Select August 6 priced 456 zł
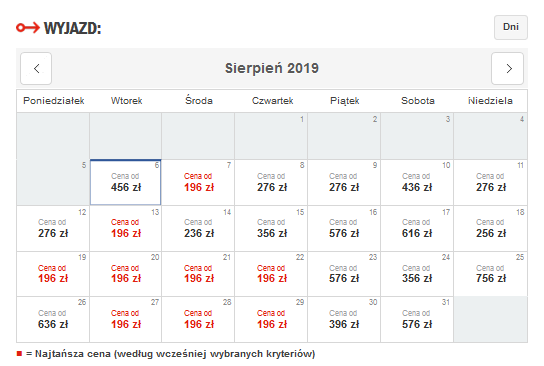Screen dimensions: 544x366 tap(126, 182)
